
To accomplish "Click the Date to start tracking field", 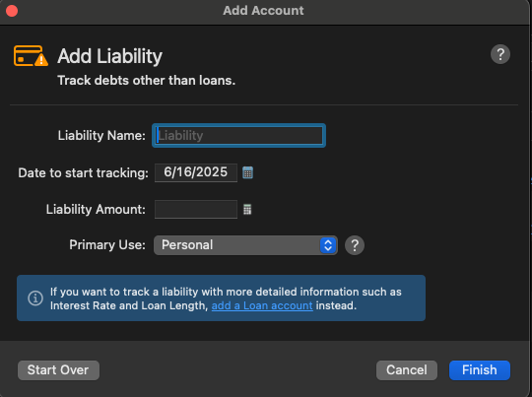I will coord(196,172).
